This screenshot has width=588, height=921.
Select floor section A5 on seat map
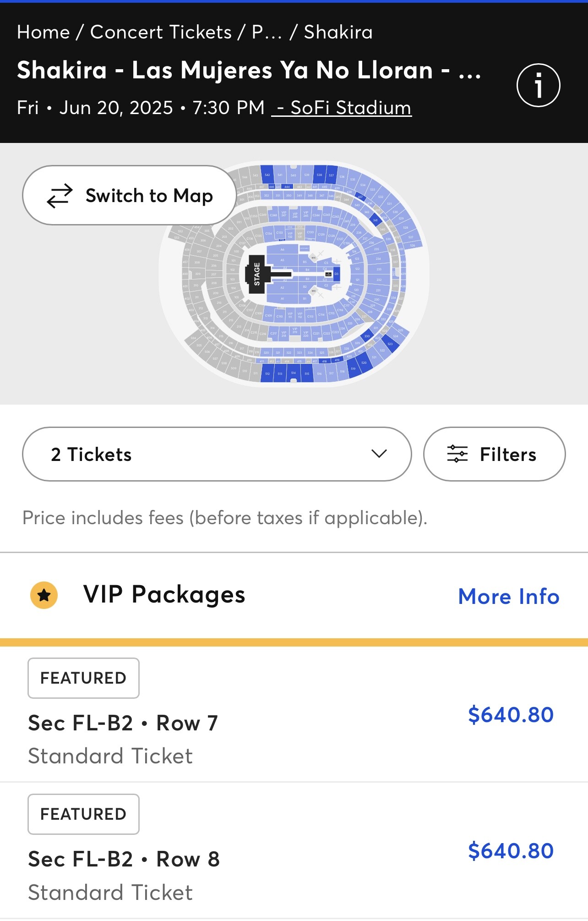pos(282,260)
